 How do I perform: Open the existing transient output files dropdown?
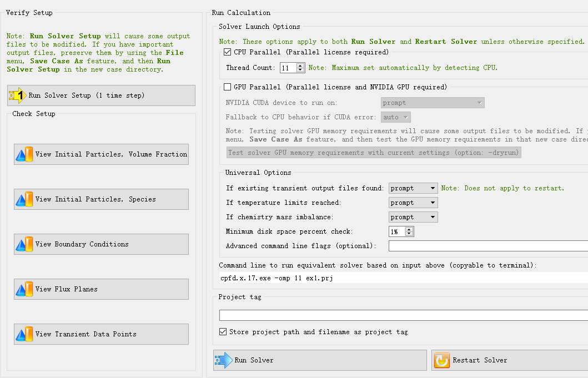(413, 188)
